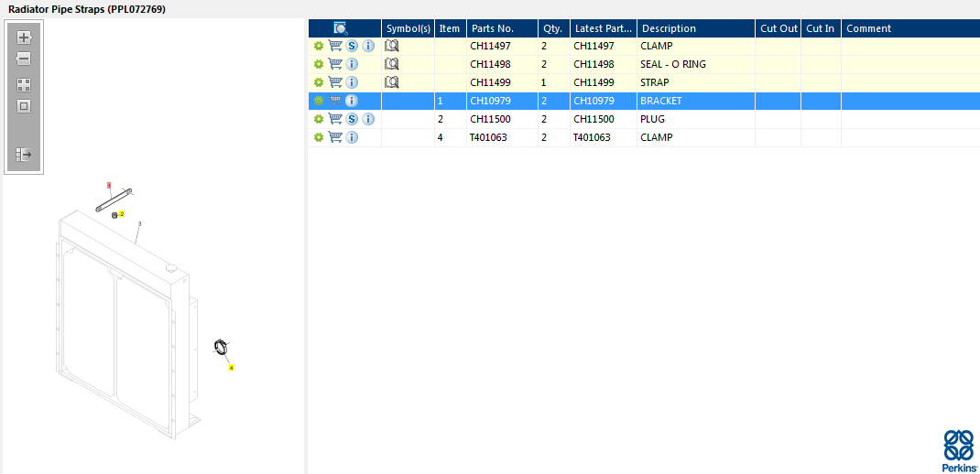Sort by the Item column header
980x474 pixels.
pyautogui.click(x=451, y=28)
